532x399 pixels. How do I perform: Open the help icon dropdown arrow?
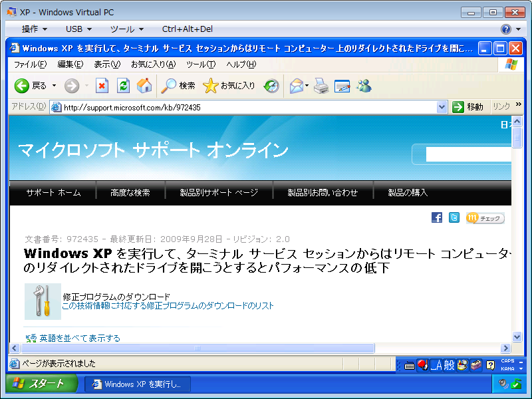click(518, 29)
